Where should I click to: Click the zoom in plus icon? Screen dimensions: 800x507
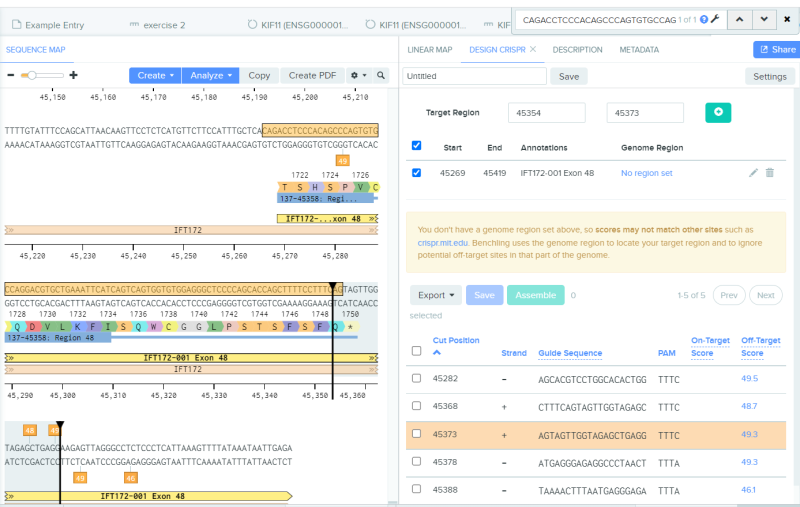[x=73, y=75]
